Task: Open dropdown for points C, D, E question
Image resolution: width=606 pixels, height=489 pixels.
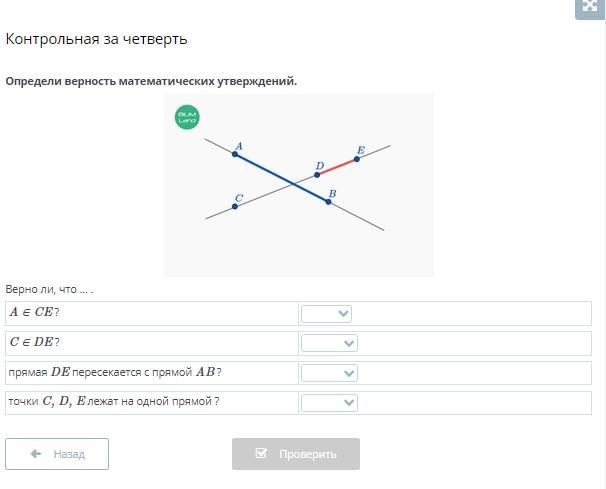Action: 329,402
